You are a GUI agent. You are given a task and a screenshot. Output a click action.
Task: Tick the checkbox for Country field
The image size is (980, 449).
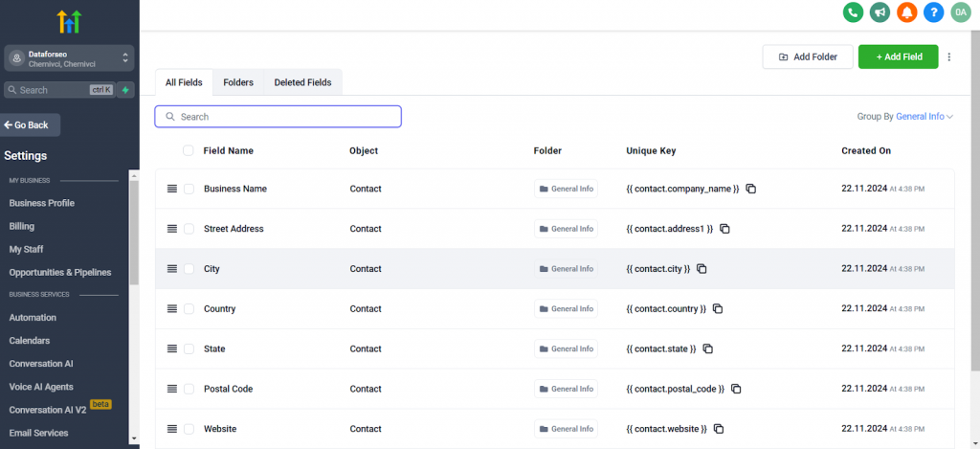click(189, 309)
